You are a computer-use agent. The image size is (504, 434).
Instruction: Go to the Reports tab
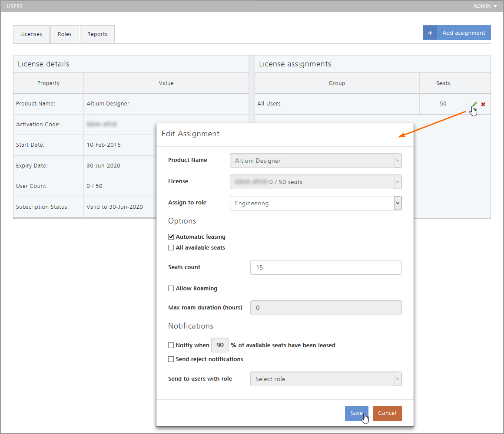coord(97,34)
